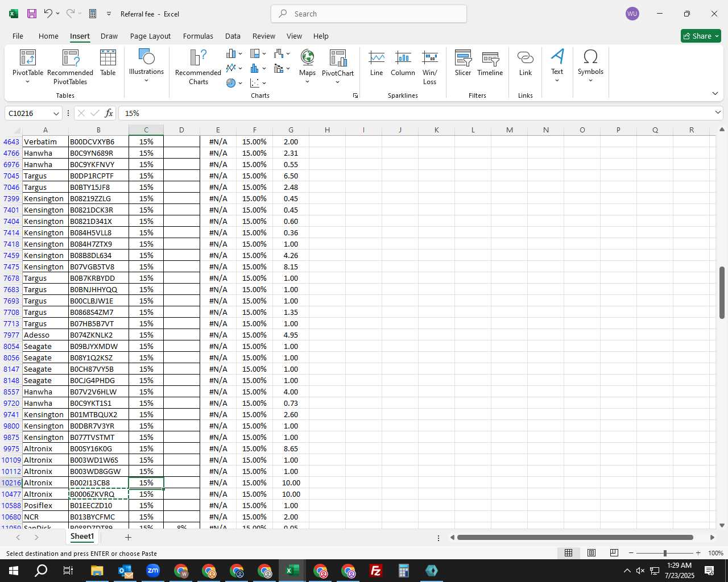Click the zoom in plus button
The image size is (728, 582).
698,553
